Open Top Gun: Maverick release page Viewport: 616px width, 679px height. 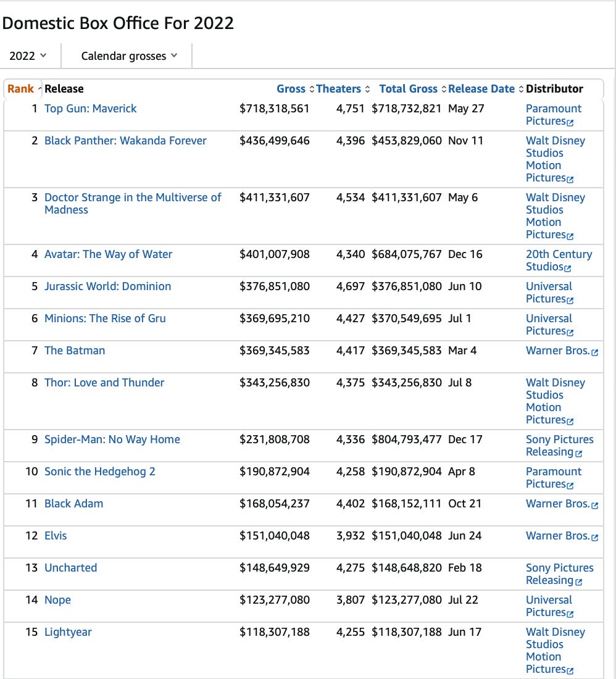(91, 109)
